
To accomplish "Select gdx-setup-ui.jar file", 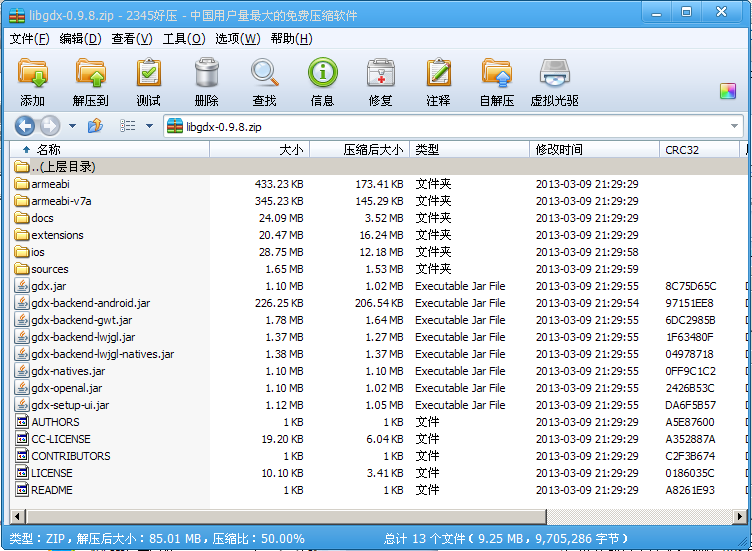I will click(x=70, y=405).
